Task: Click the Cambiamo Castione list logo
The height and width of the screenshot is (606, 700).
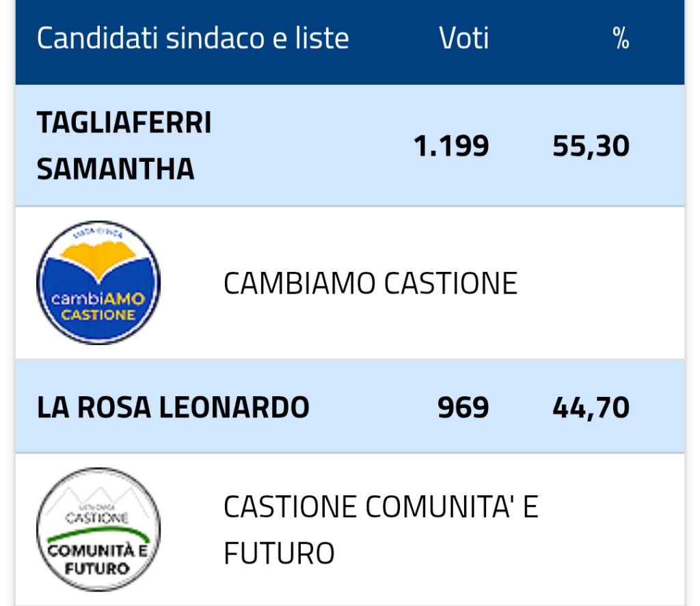Action: [98, 282]
